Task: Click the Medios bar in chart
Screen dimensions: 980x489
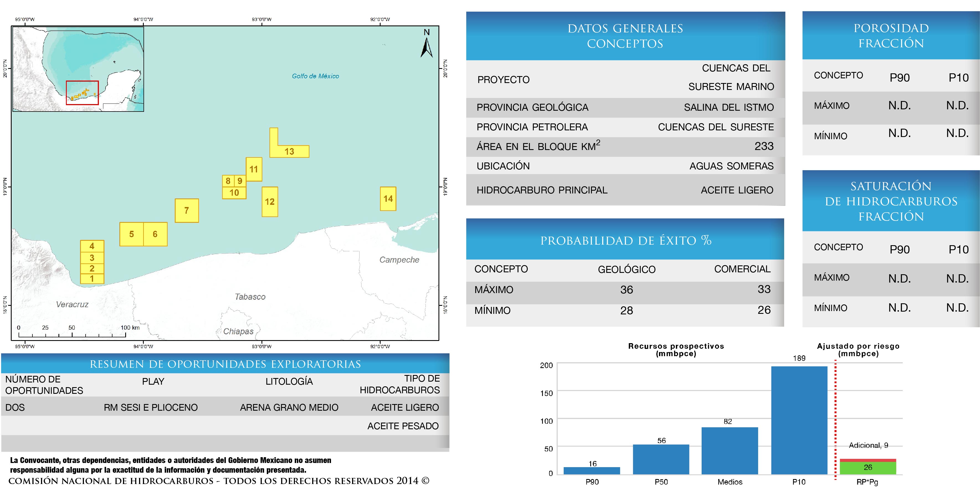Action: (x=730, y=451)
